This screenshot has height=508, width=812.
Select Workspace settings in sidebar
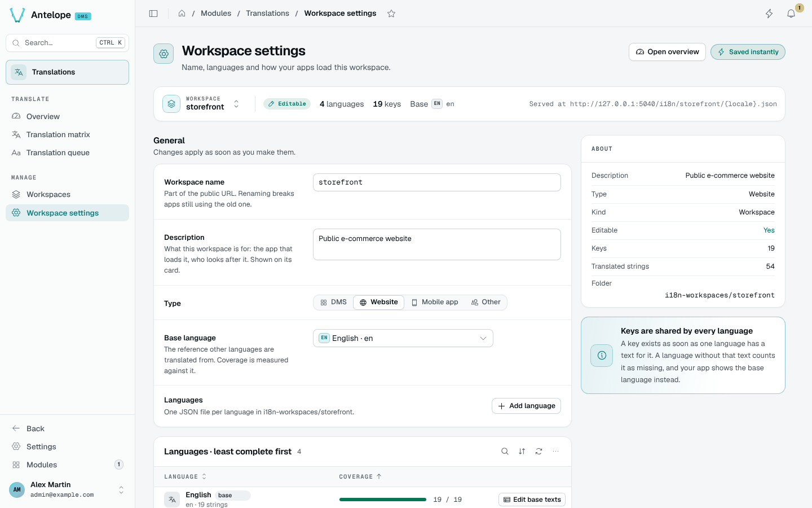[x=67, y=213]
